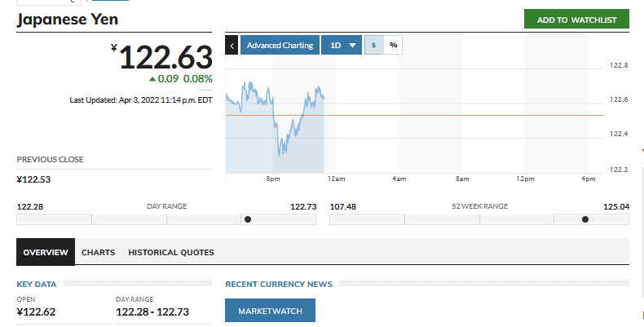
Task: Click the day high value 122.73
Action: click(x=303, y=206)
